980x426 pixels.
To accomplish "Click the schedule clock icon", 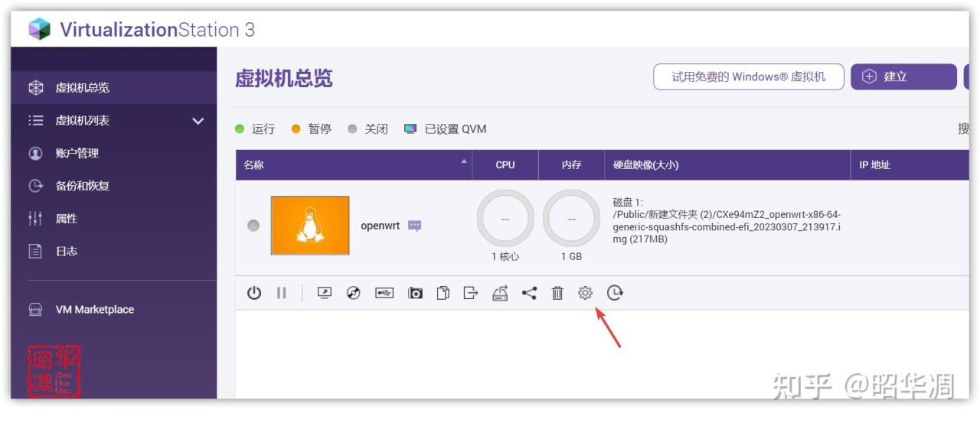I will point(614,292).
